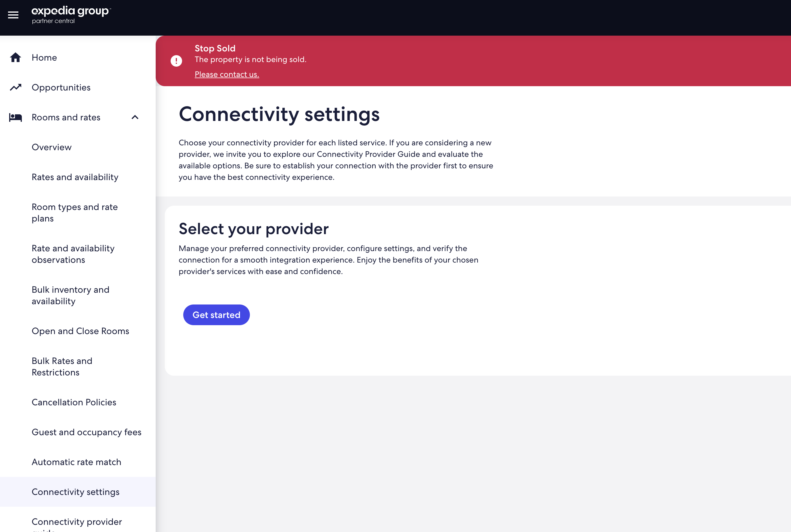Viewport: 791px width, 532px height.
Task: Click the Expedia Group Partner Central logo
Action: point(71,15)
